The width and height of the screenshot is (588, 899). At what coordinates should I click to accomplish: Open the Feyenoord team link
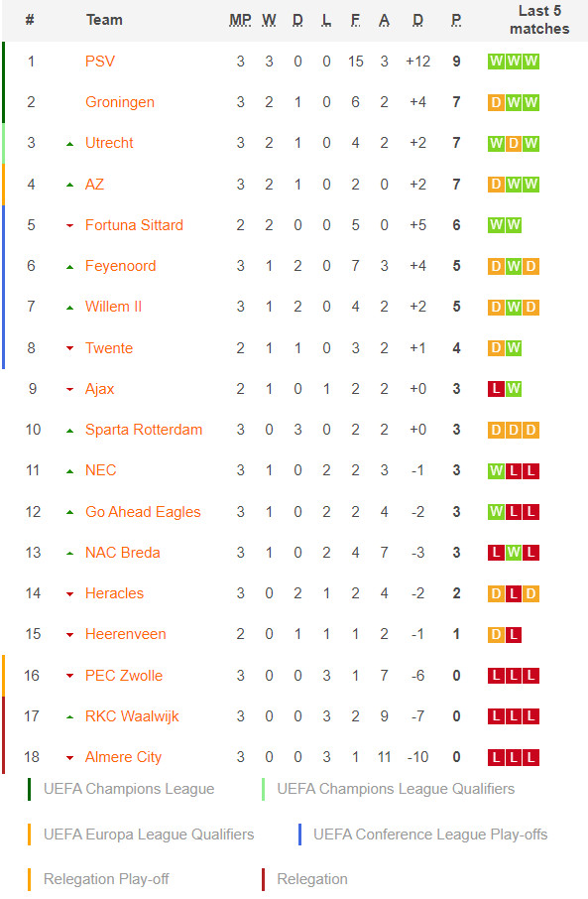pos(120,266)
